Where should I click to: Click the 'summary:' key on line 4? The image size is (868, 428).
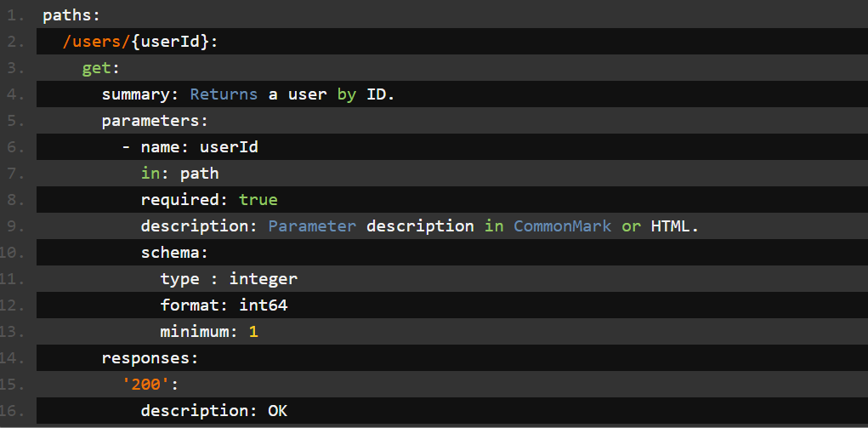140,94
